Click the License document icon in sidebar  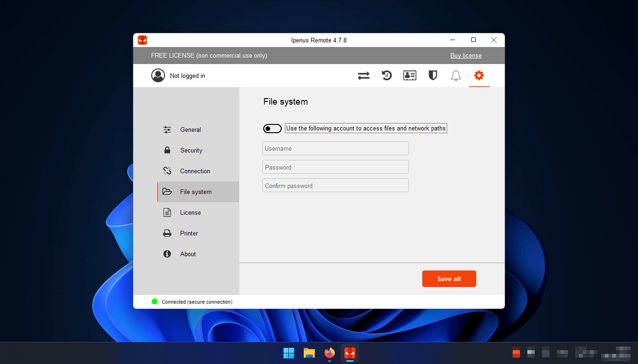[167, 212]
